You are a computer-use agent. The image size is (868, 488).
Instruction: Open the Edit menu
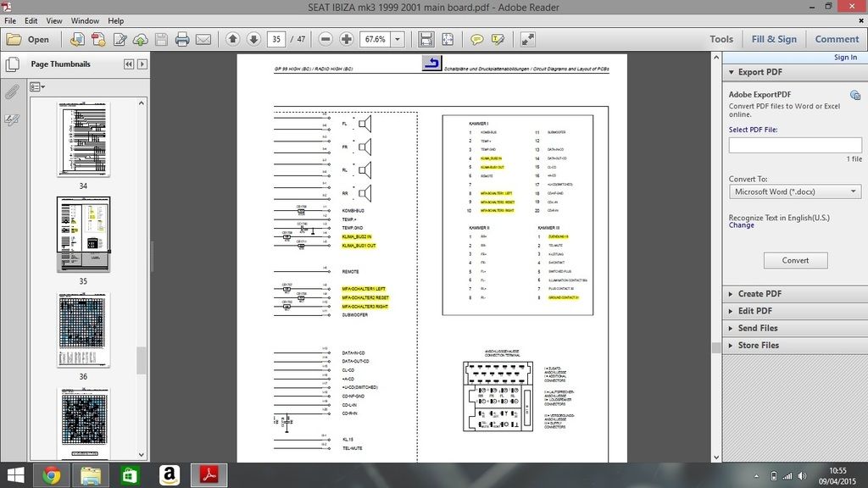click(x=31, y=20)
